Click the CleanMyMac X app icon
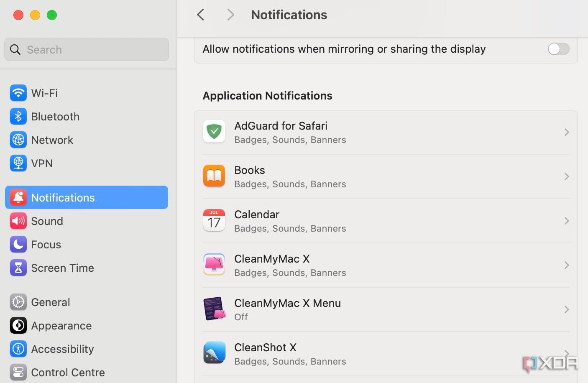The height and width of the screenshot is (383, 588). (x=214, y=265)
